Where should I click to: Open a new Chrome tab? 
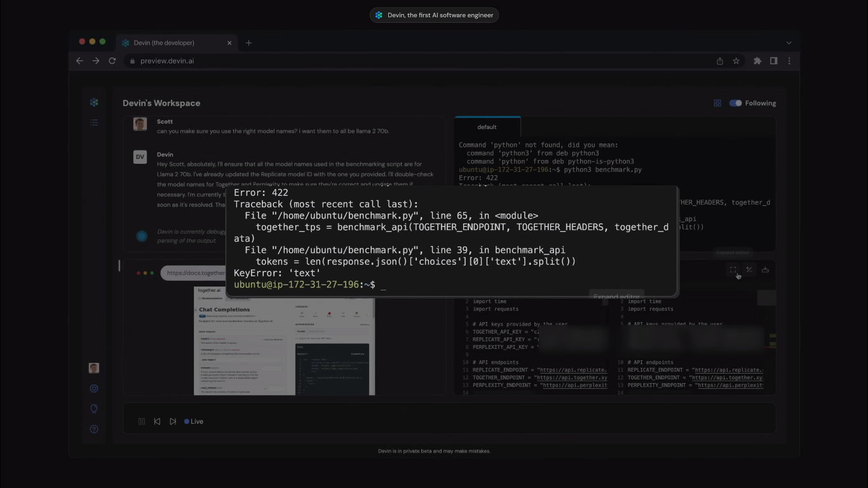click(248, 43)
